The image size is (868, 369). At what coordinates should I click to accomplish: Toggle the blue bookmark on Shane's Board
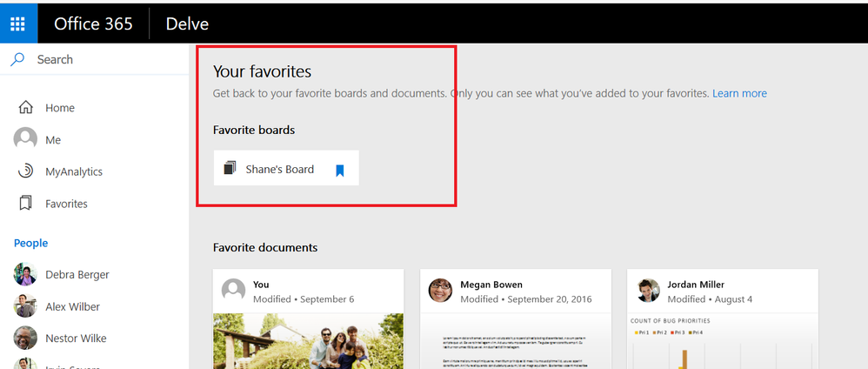tap(340, 171)
